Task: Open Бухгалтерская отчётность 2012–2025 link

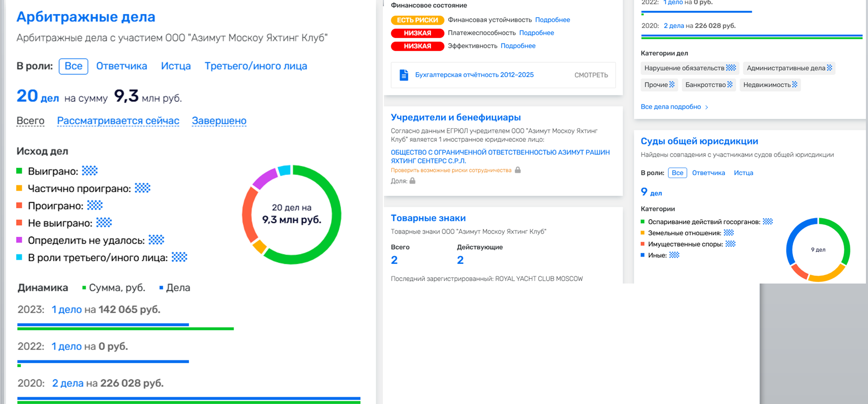Action: pyautogui.click(x=474, y=75)
